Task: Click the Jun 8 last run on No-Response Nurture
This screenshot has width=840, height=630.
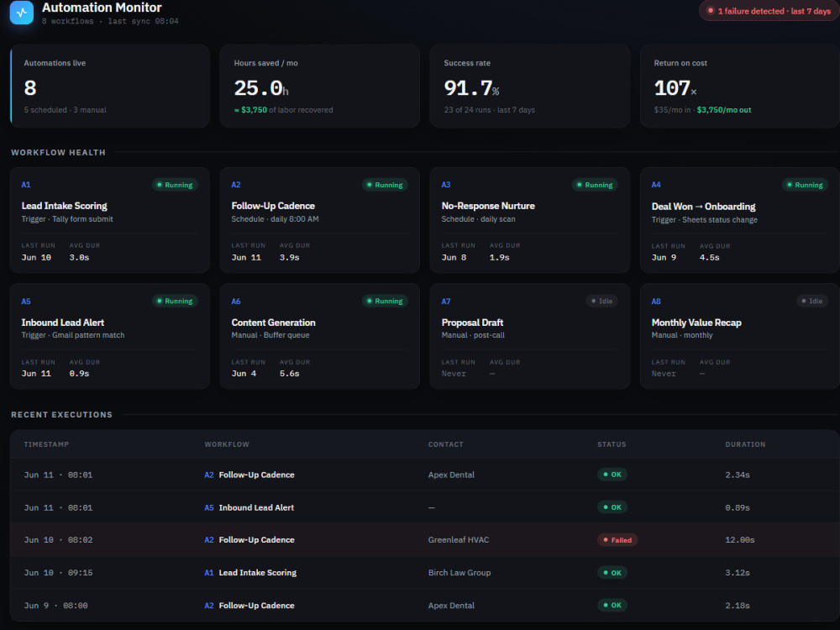Action: [454, 258]
